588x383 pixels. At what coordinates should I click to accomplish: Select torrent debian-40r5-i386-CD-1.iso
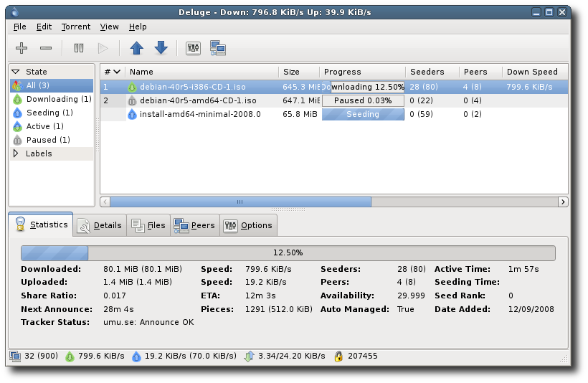tap(333, 87)
